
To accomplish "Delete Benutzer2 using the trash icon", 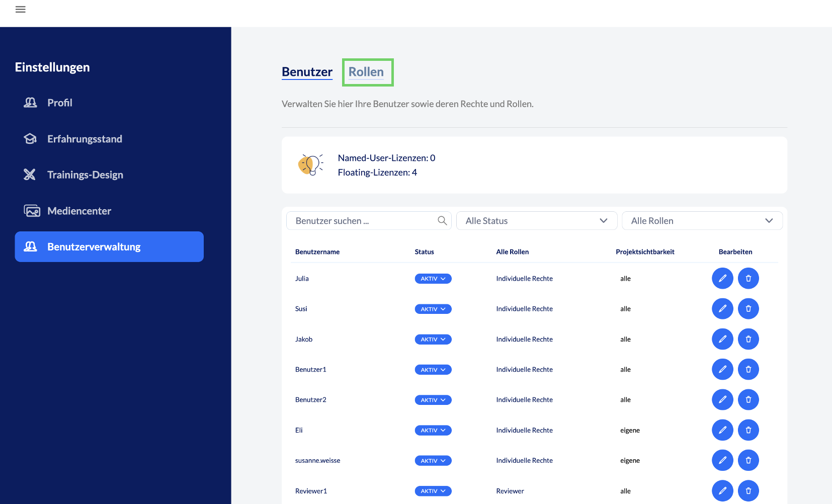I will click(748, 400).
